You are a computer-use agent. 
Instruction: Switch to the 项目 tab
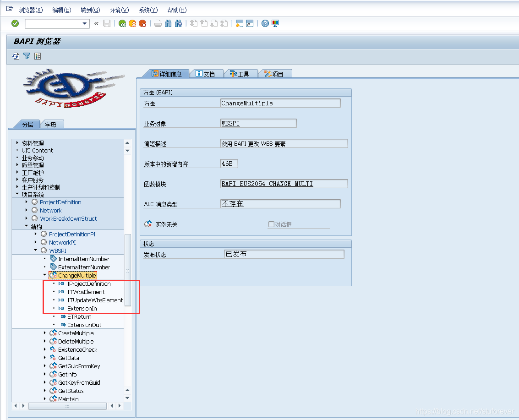click(x=274, y=74)
